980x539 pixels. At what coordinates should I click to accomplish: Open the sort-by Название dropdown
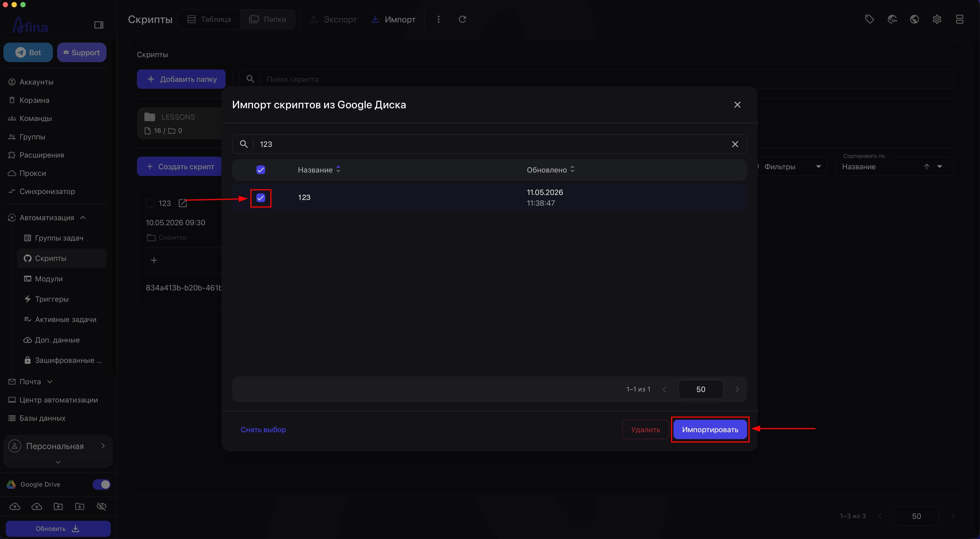[894, 167]
